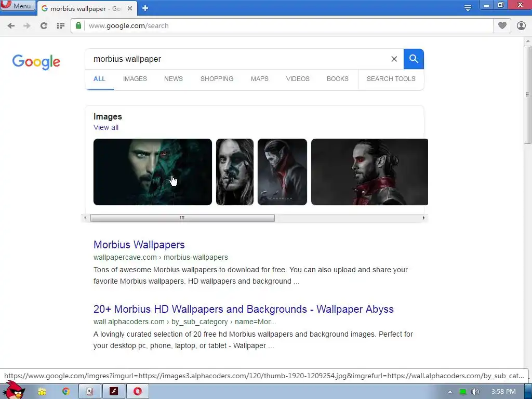Switch to the SHOPPING tab
The image size is (532, 399).
217,79
